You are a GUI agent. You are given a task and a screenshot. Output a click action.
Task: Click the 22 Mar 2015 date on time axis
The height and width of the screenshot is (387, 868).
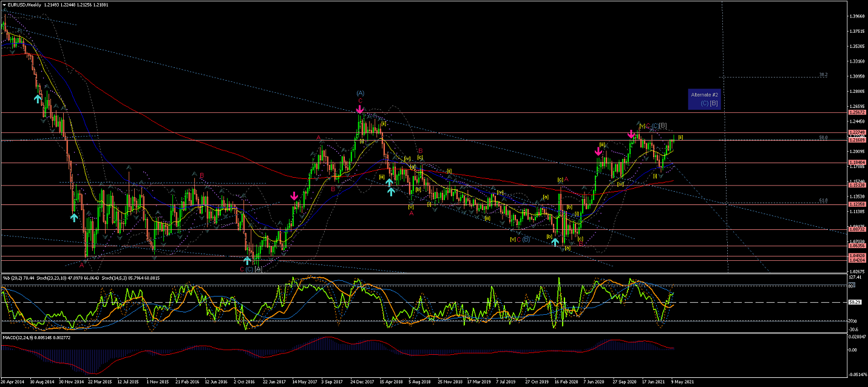pos(100,383)
